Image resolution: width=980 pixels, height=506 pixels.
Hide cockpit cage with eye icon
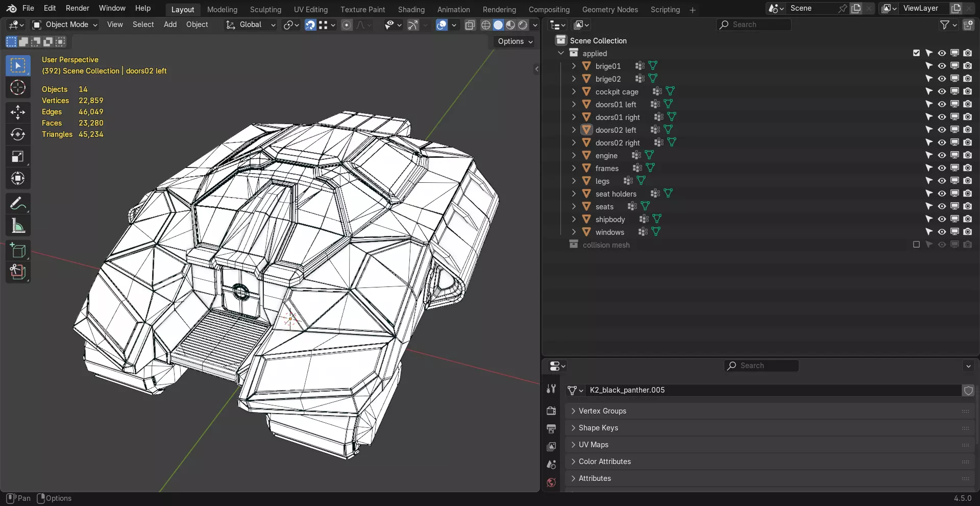pyautogui.click(x=942, y=91)
